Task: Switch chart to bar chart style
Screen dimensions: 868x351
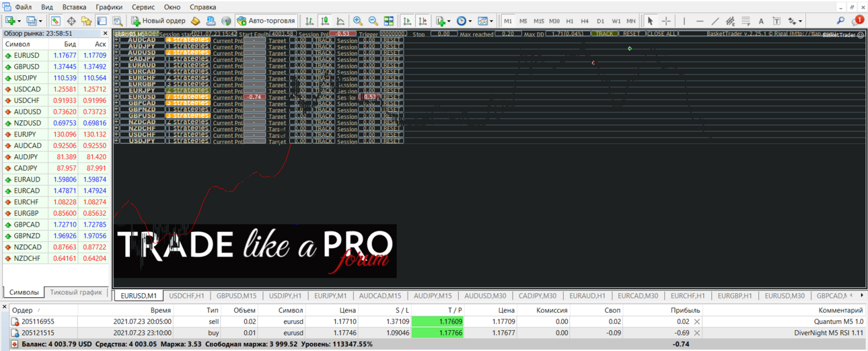Action: pyautogui.click(x=310, y=21)
